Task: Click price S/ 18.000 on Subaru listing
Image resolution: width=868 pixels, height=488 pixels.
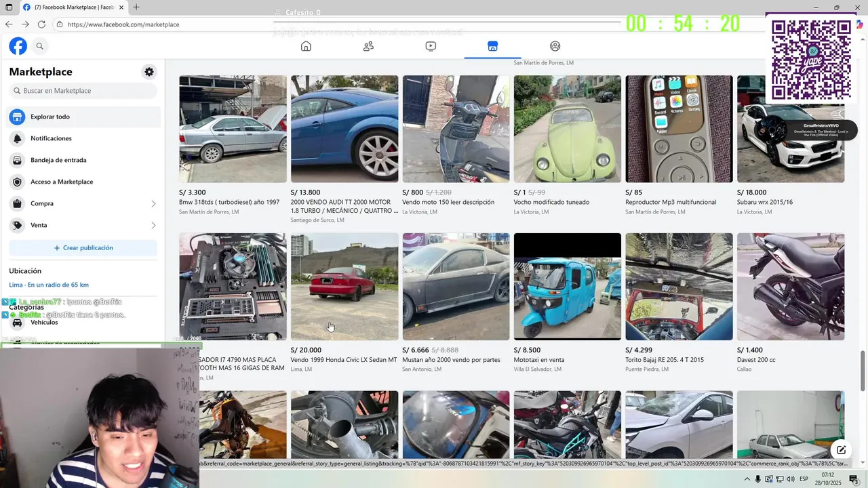Action: coord(751,192)
